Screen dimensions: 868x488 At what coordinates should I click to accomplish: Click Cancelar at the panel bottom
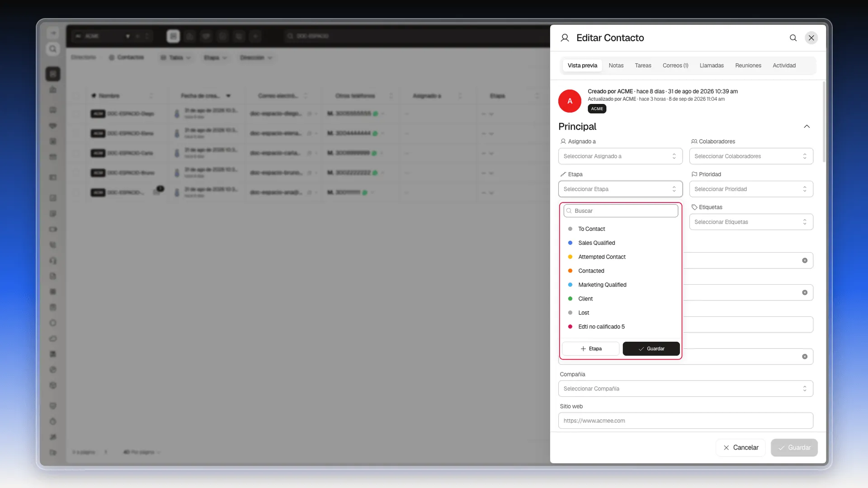(x=741, y=448)
